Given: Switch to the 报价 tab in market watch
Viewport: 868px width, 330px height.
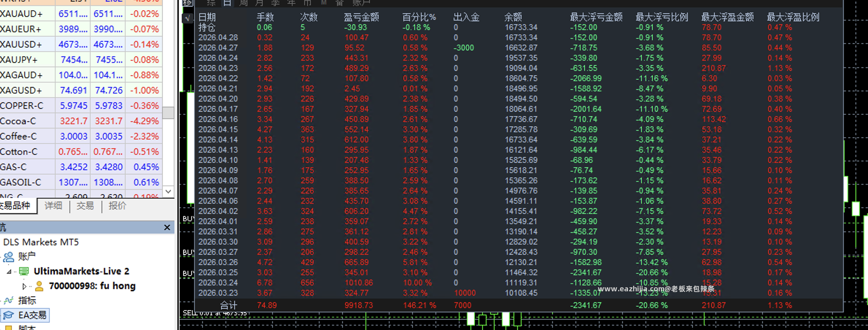Looking at the screenshot, I should point(117,206).
